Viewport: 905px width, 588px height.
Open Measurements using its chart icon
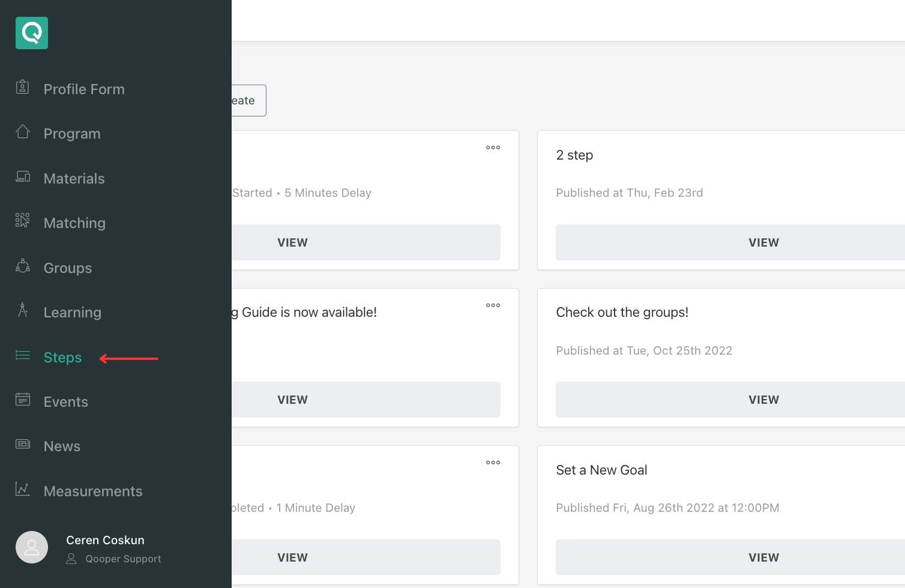[x=22, y=489]
